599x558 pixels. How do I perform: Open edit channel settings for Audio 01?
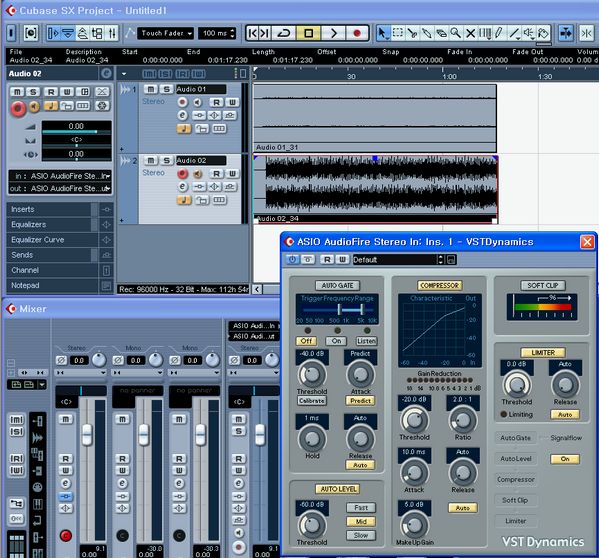tap(182, 115)
